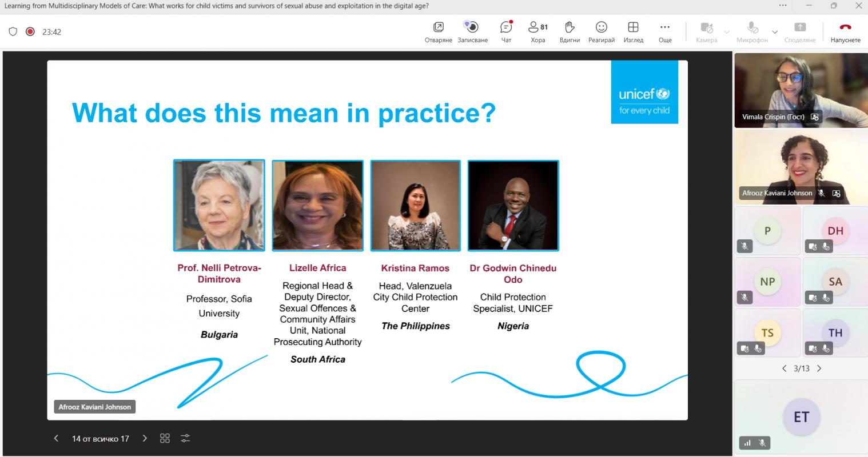
Task: Select Afrooz Kaviani Johnson video tile
Action: (x=801, y=167)
